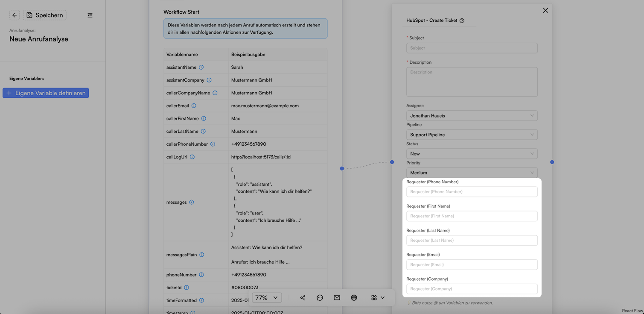Show info for callLogUrl variable

tap(192, 157)
